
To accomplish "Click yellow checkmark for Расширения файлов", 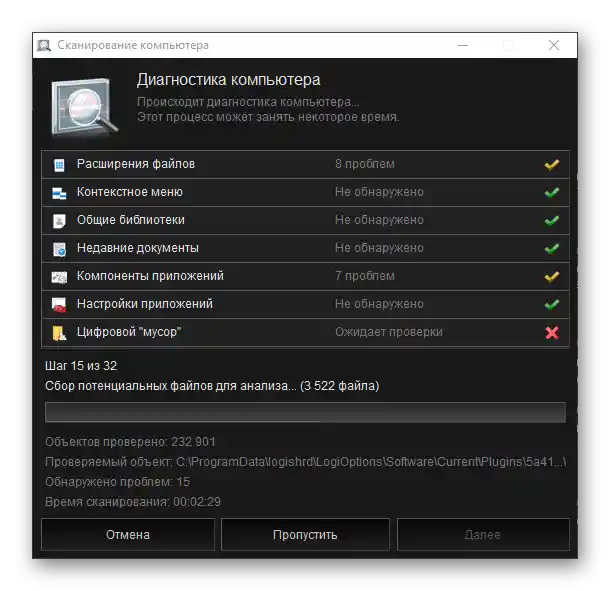I will (x=552, y=165).
